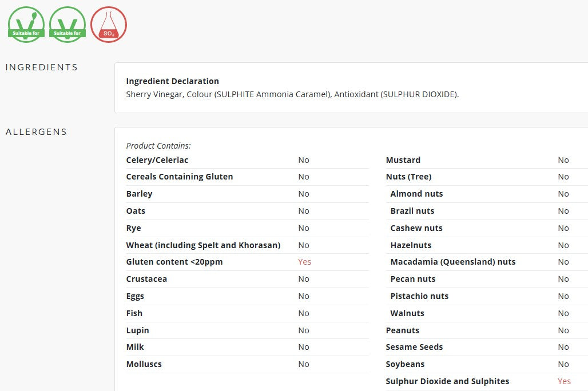Screen dimensions: 588x391
Task: Click the Soybeans allergen label
Action: tap(406, 364)
